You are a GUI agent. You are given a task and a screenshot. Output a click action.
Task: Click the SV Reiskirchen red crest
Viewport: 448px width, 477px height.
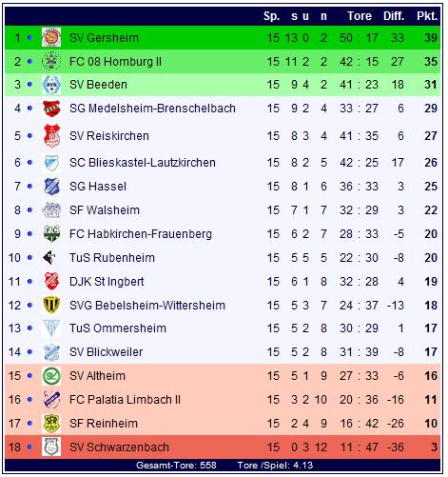[51, 136]
